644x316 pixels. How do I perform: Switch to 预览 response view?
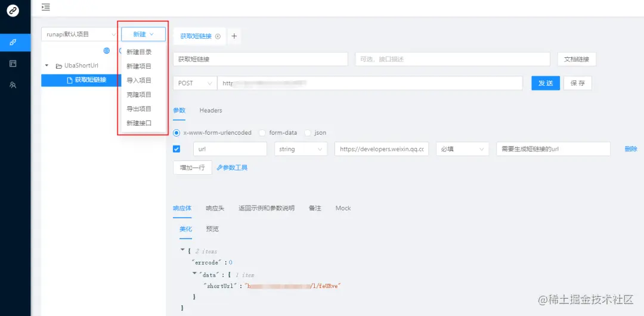(x=212, y=229)
